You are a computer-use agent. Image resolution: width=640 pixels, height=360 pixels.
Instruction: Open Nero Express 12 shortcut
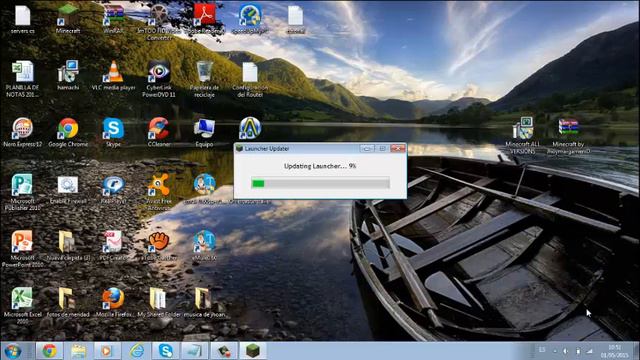coord(22,131)
